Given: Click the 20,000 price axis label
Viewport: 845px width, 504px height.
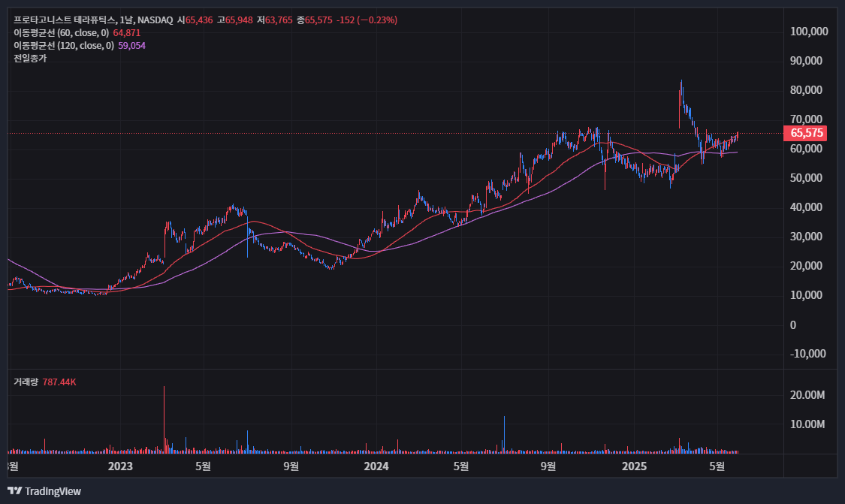Looking at the screenshot, I should pos(806,266).
